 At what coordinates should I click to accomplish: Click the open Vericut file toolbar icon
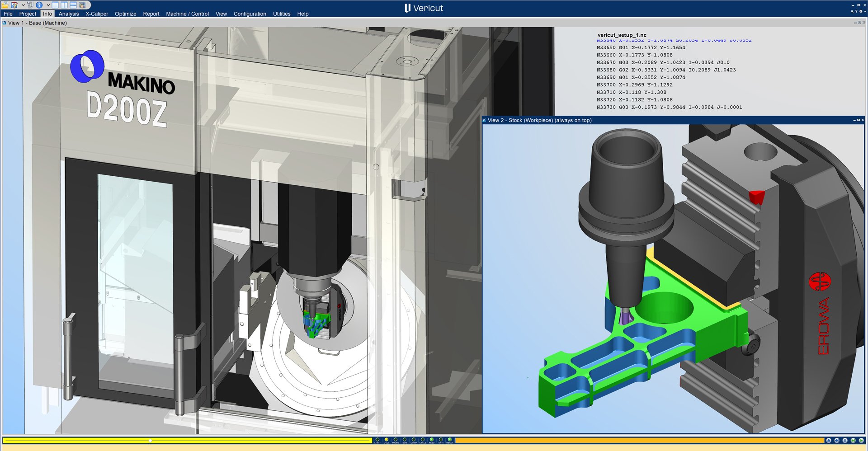click(14, 5)
